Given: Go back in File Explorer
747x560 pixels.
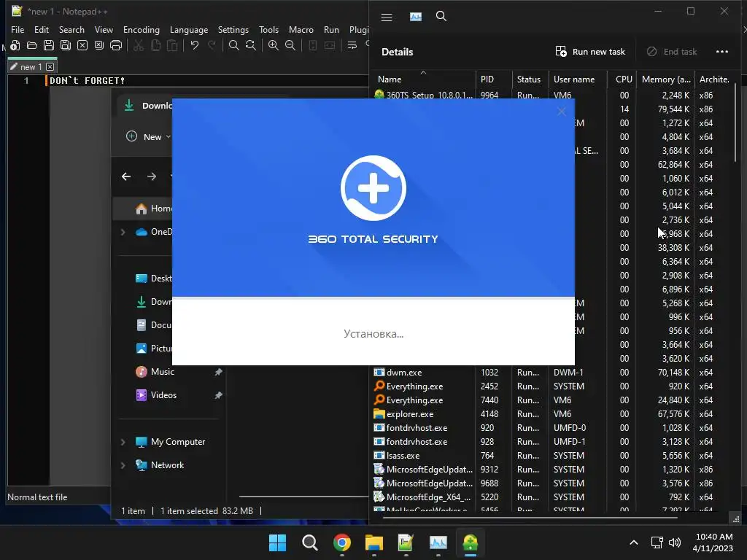Looking at the screenshot, I should (126, 176).
